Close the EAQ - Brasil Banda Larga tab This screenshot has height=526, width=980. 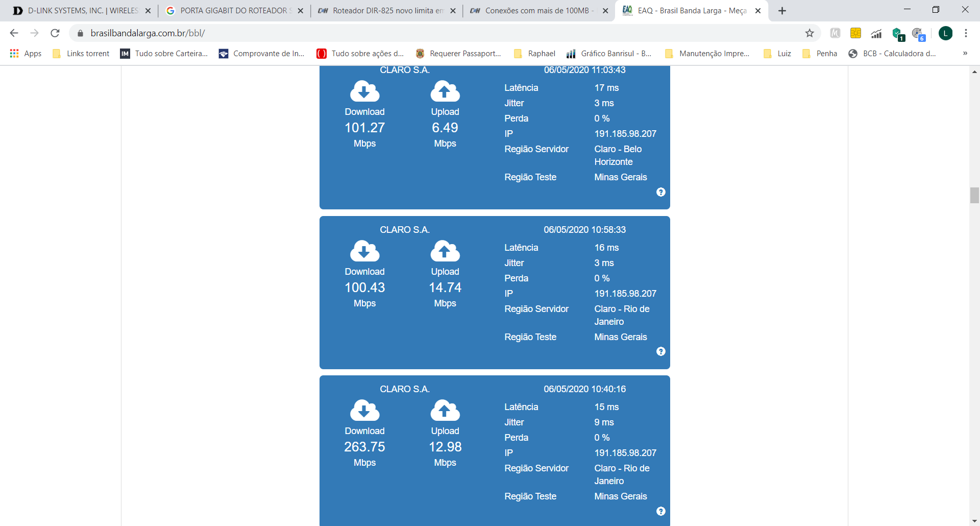[x=758, y=11]
